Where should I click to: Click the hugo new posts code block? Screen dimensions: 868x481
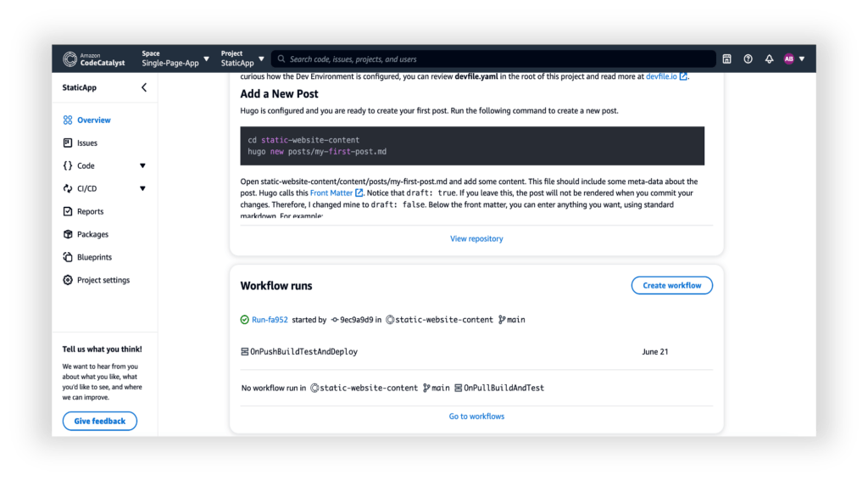point(472,146)
